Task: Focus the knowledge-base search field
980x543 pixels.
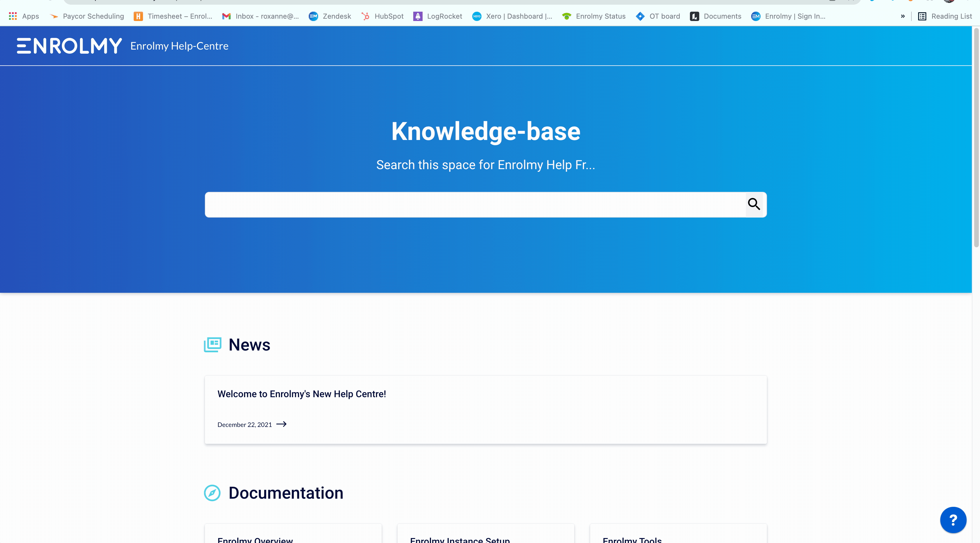Action: coord(475,205)
